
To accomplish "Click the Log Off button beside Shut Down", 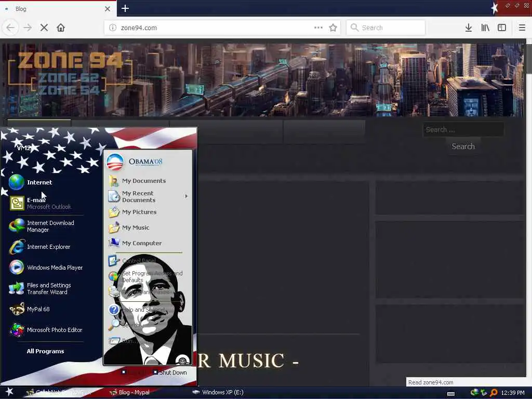I will (x=133, y=373).
